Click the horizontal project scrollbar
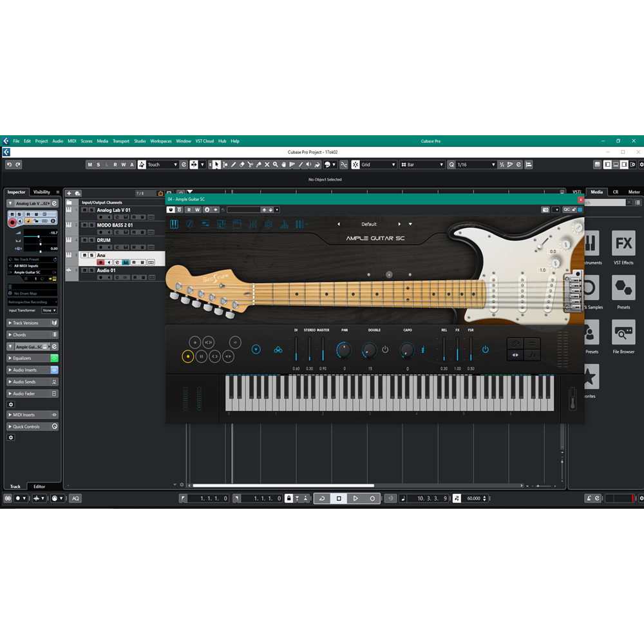Image resolution: width=644 pixels, height=644 pixels. coord(283,486)
